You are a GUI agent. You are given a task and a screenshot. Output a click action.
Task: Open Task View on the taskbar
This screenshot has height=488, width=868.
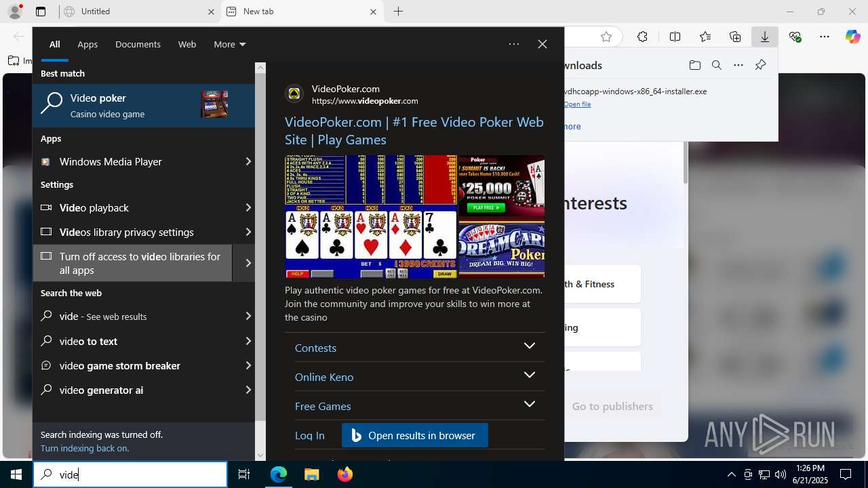[244, 474]
